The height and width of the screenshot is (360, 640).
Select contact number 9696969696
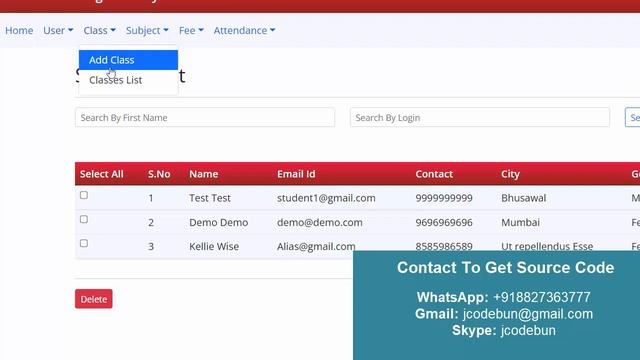click(444, 222)
